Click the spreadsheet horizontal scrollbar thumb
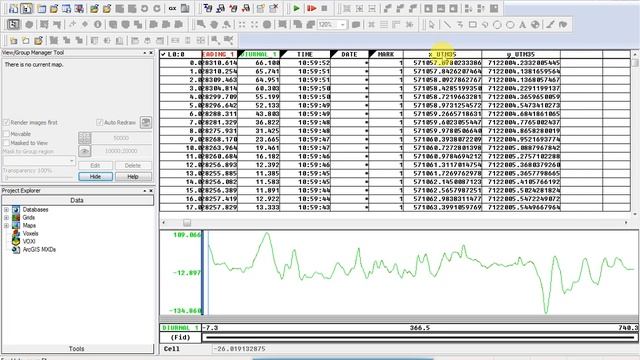Viewport: 640px width, 360px height. 187,222
